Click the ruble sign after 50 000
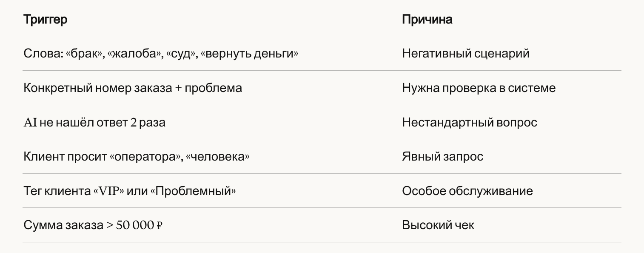644x253 pixels. (160, 226)
